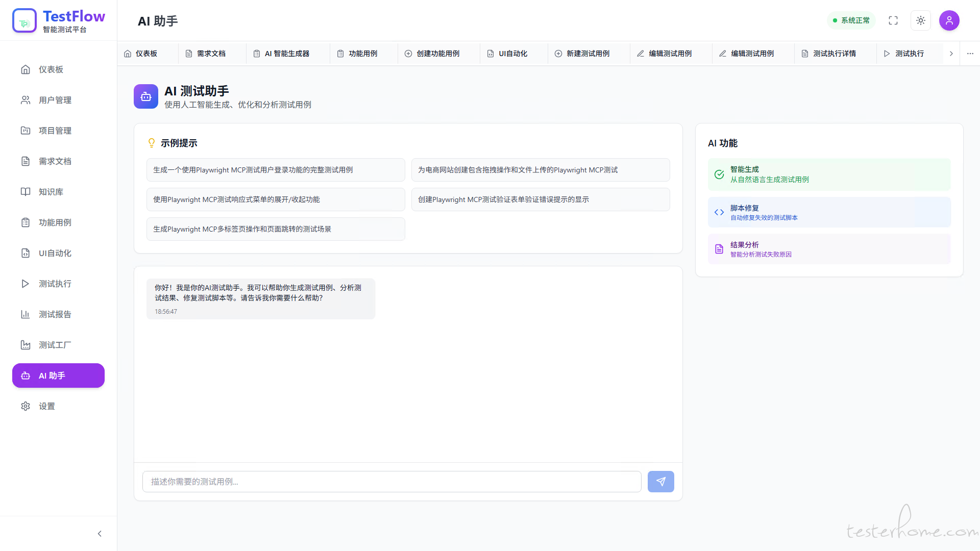Open 测试工厂 in sidebar

tap(55, 345)
